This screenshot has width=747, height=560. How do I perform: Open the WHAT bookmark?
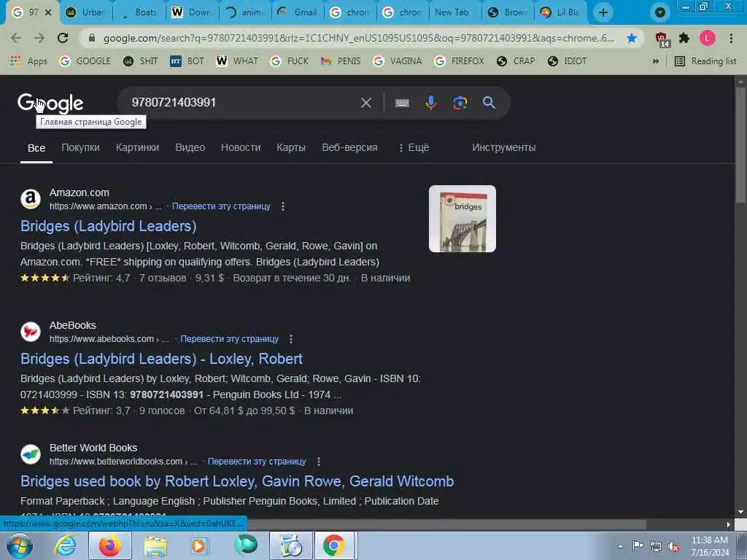[237, 61]
